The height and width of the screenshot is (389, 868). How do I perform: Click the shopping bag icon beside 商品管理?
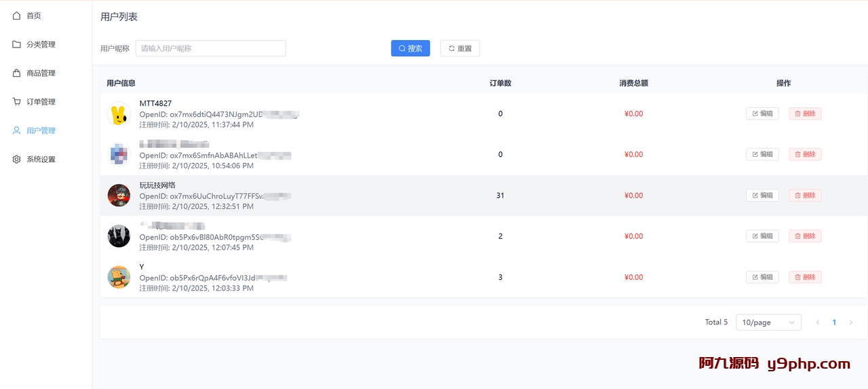point(17,73)
